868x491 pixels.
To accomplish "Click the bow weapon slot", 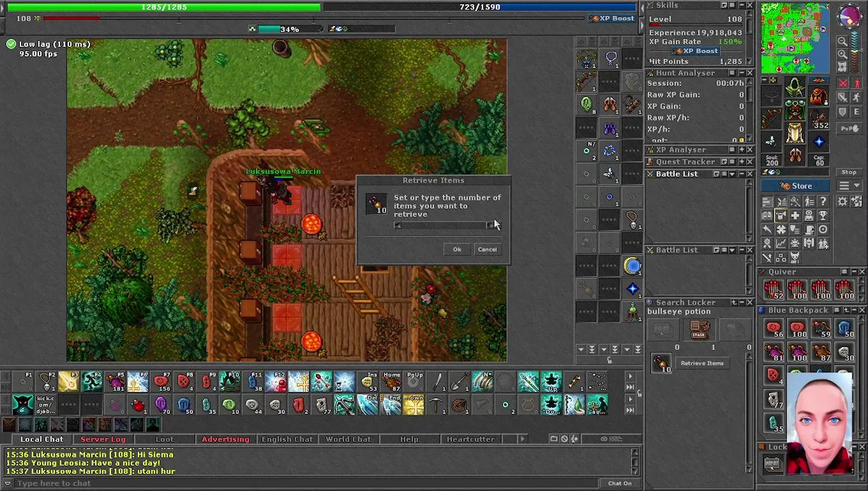I will [x=770, y=120].
